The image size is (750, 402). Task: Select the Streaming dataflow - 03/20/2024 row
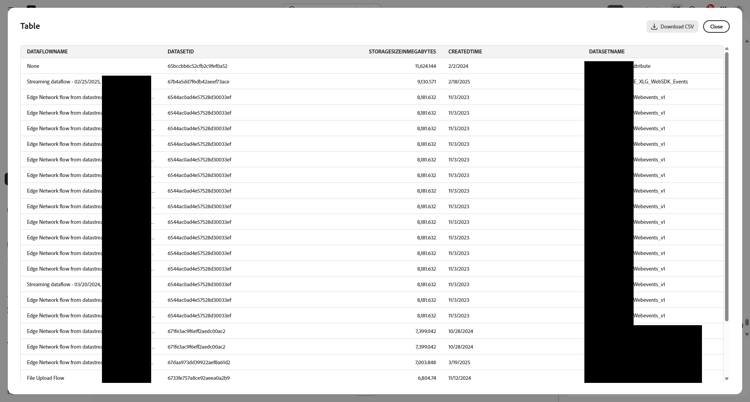pos(372,284)
